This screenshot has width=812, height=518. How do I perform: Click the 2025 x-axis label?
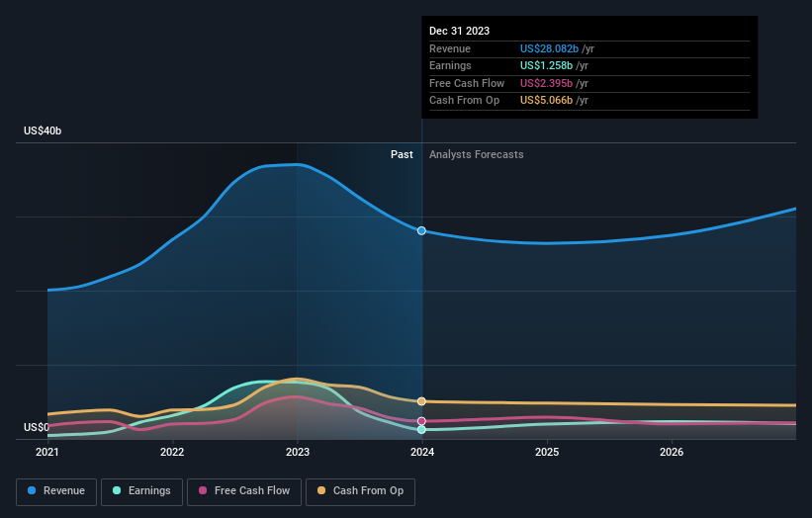point(547,452)
